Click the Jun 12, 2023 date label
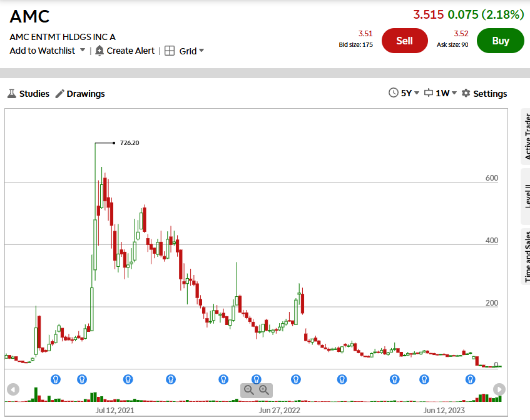The height and width of the screenshot is (420, 530). [444, 410]
